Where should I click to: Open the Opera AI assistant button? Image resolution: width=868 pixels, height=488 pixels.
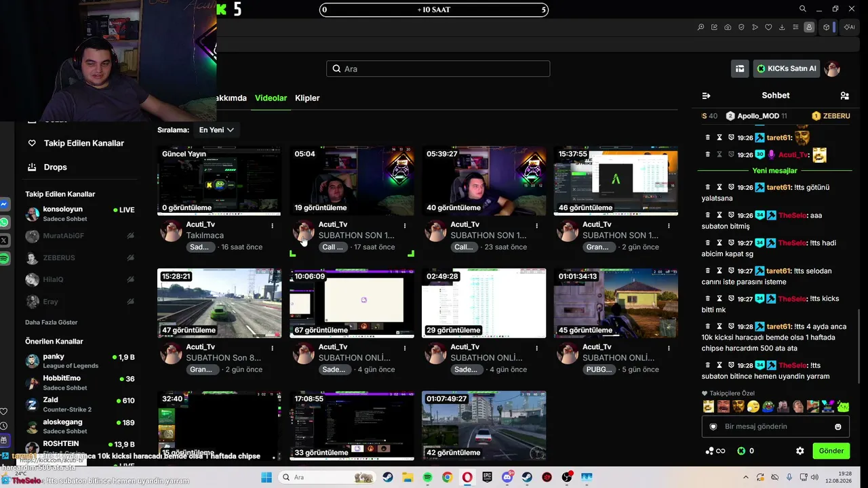tap(849, 27)
